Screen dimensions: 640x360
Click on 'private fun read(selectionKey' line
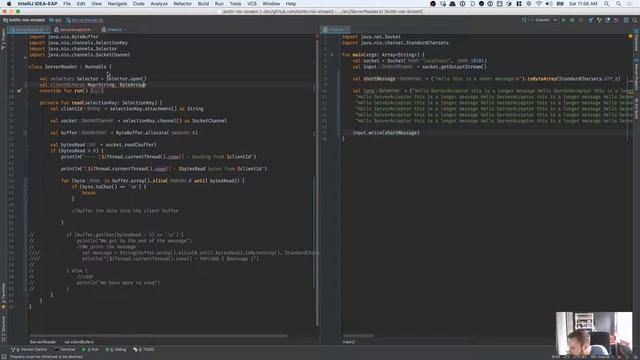pyautogui.click(x=101, y=103)
